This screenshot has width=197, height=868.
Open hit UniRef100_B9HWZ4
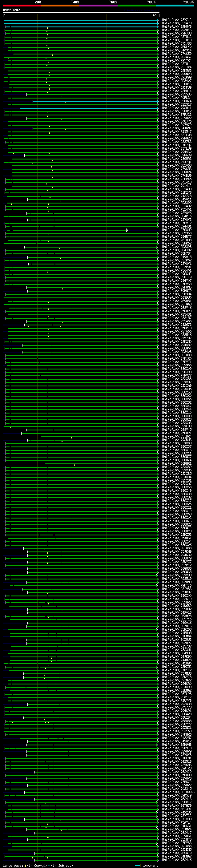pos(177,101)
